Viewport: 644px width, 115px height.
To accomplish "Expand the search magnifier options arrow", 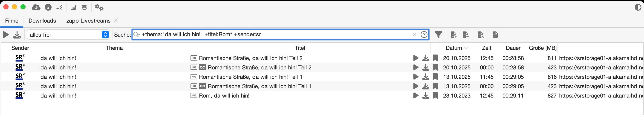I will [137, 34].
